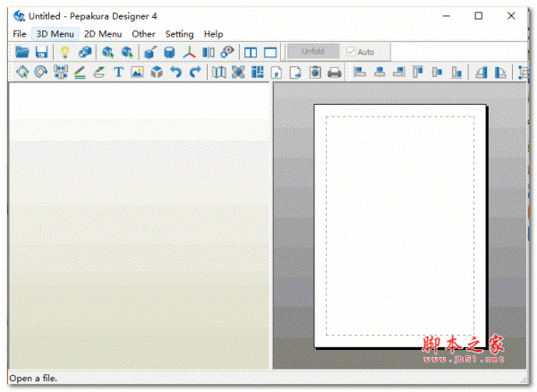Click the Save floppy disk icon
Screen dimensions: 537x392
pyautogui.click(x=41, y=52)
